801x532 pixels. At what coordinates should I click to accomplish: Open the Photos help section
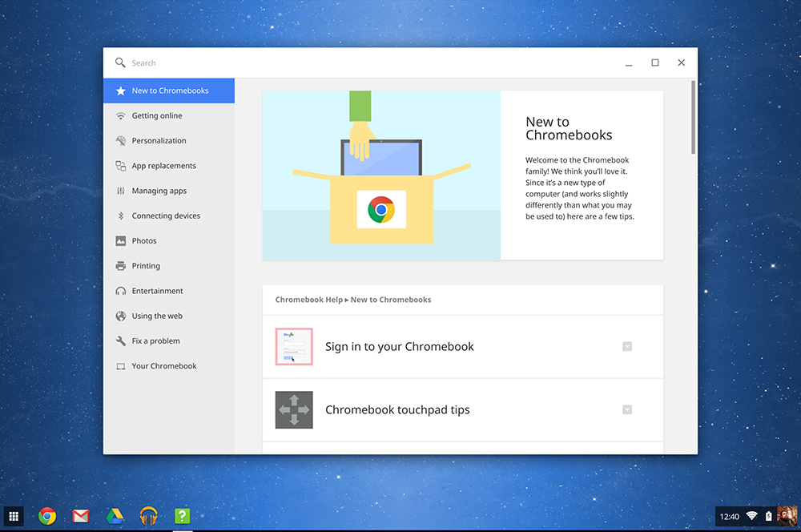pos(169,240)
